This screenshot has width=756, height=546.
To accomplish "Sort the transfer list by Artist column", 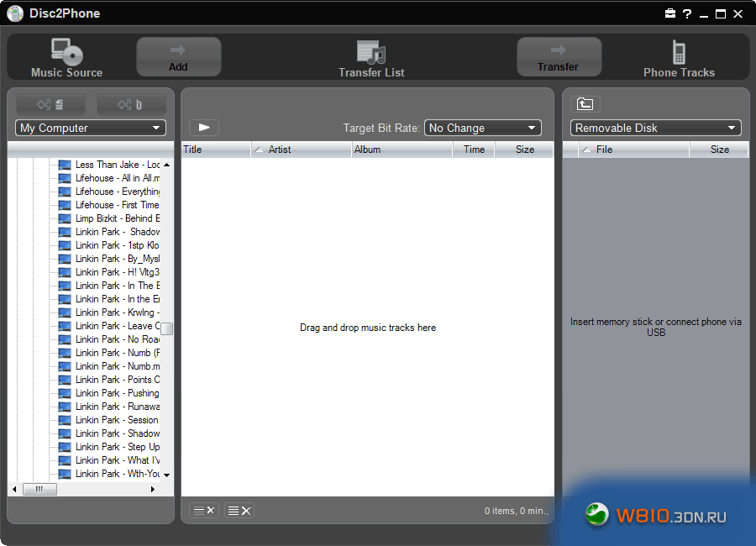I will [302, 150].
